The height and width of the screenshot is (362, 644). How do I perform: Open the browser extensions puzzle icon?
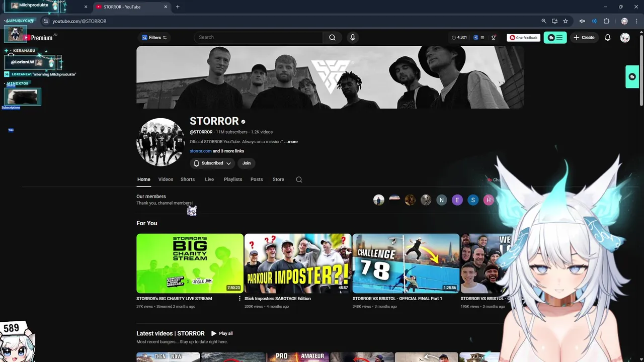[x=606, y=21]
